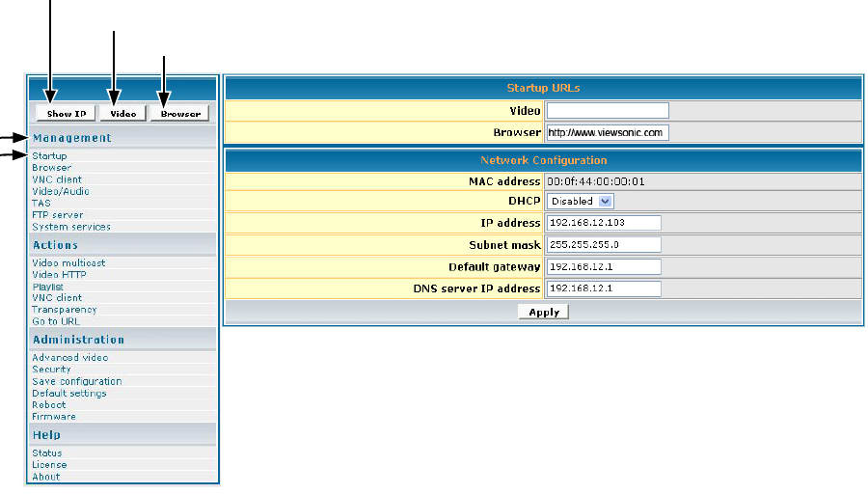Click Save configuration link
Screen dimensions: 868x494
[77, 381]
